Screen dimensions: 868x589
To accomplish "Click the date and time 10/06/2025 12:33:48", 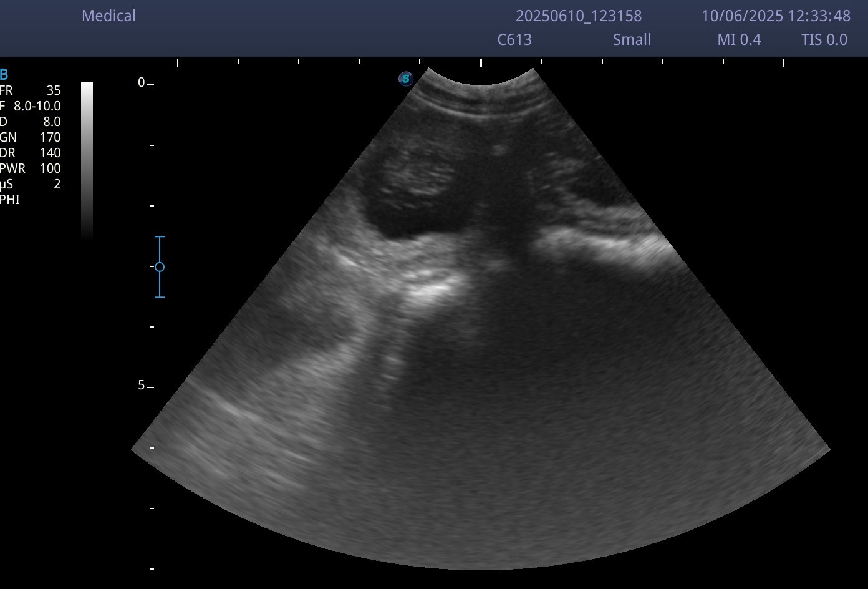I will tap(776, 16).
